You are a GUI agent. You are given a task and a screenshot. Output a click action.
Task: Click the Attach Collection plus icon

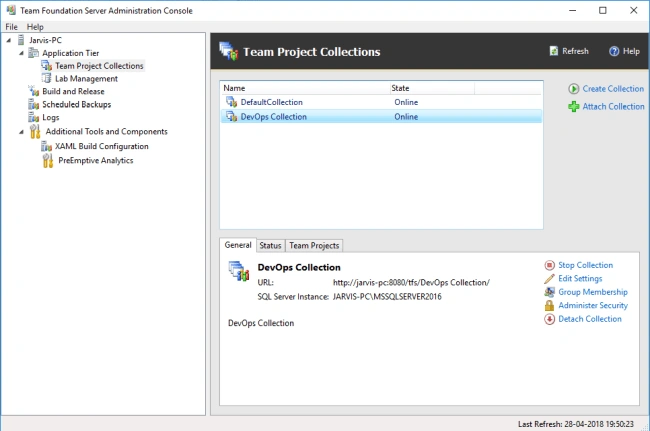573,107
